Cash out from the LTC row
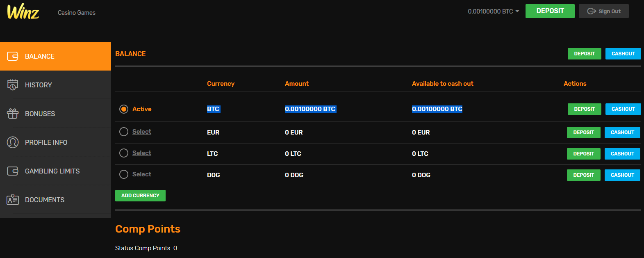Viewport: 644px width, 258px height. pos(622,154)
